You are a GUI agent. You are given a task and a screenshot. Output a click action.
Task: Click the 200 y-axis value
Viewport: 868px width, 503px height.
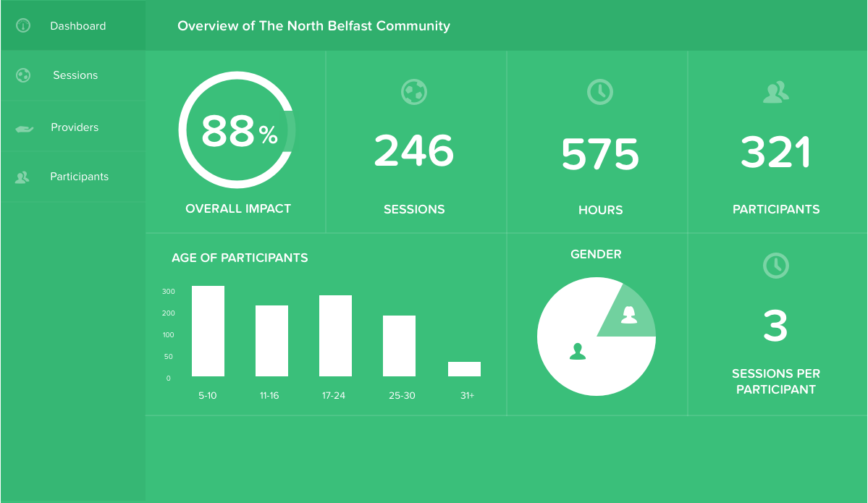(x=168, y=313)
